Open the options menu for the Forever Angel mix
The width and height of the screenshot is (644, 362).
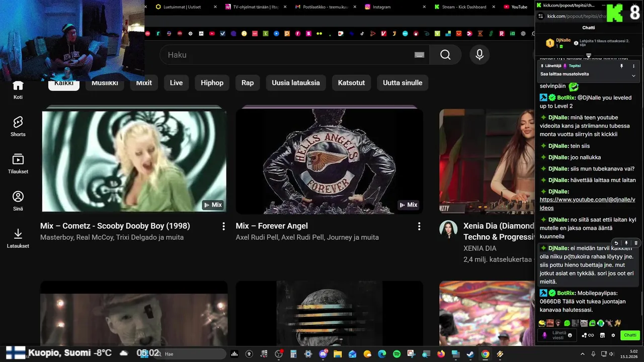(x=419, y=227)
